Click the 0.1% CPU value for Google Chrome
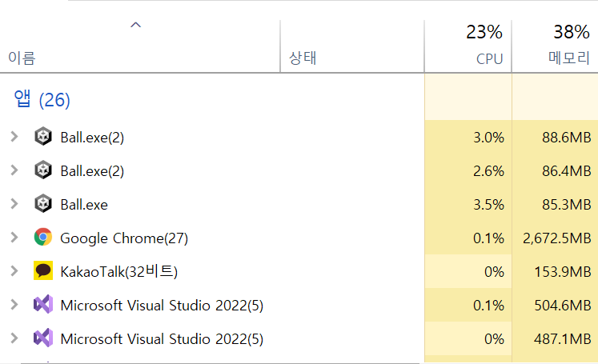 (x=488, y=238)
